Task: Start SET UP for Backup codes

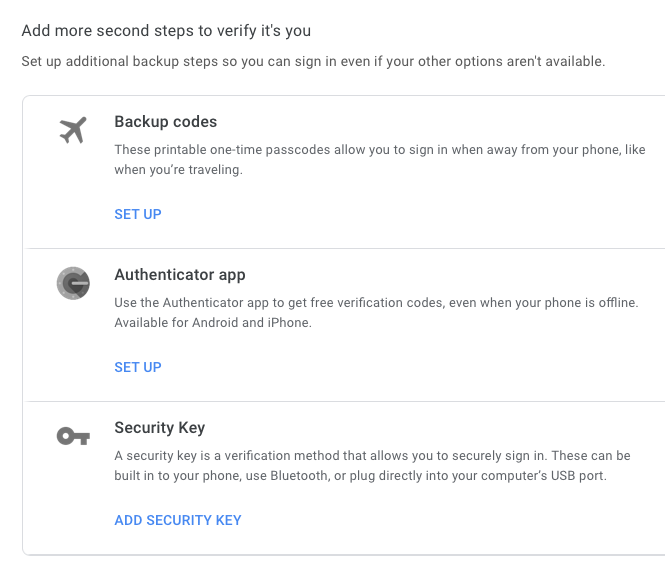Action: click(138, 214)
